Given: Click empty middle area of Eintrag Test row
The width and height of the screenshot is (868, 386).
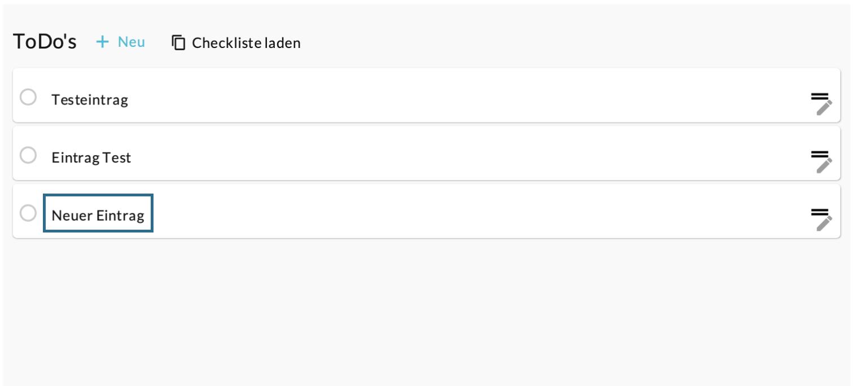Looking at the screenshot, I should (x=451, y=154).
